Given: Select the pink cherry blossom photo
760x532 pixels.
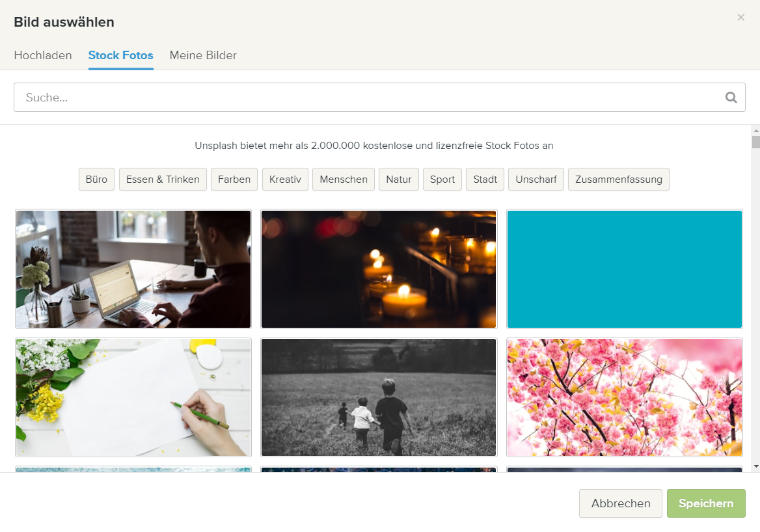Looking at the screenshot, I should pos(624,397).
